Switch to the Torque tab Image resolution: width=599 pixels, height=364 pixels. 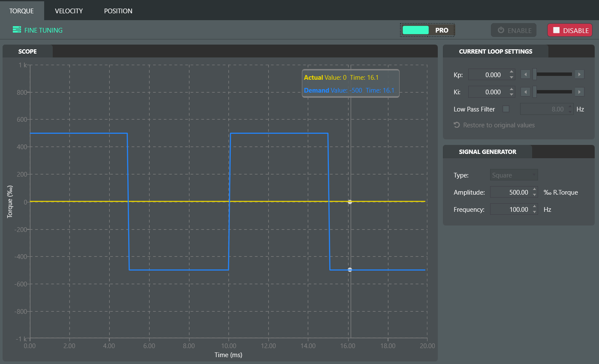(x=22, y=11)
